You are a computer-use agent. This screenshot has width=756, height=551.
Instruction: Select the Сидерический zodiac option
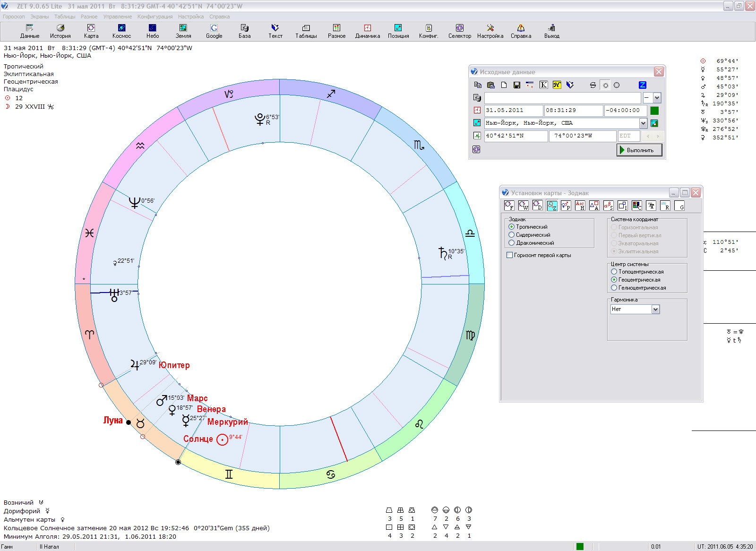[511, 235]
